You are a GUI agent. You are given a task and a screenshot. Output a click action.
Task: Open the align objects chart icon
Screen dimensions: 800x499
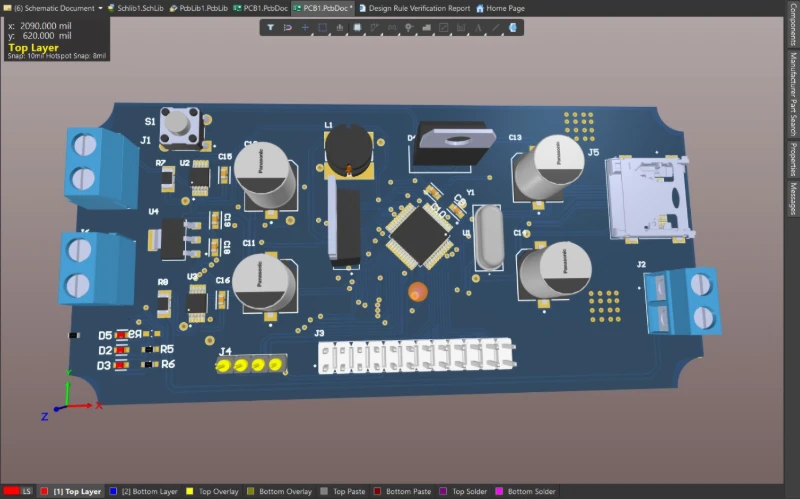[339, 27]
